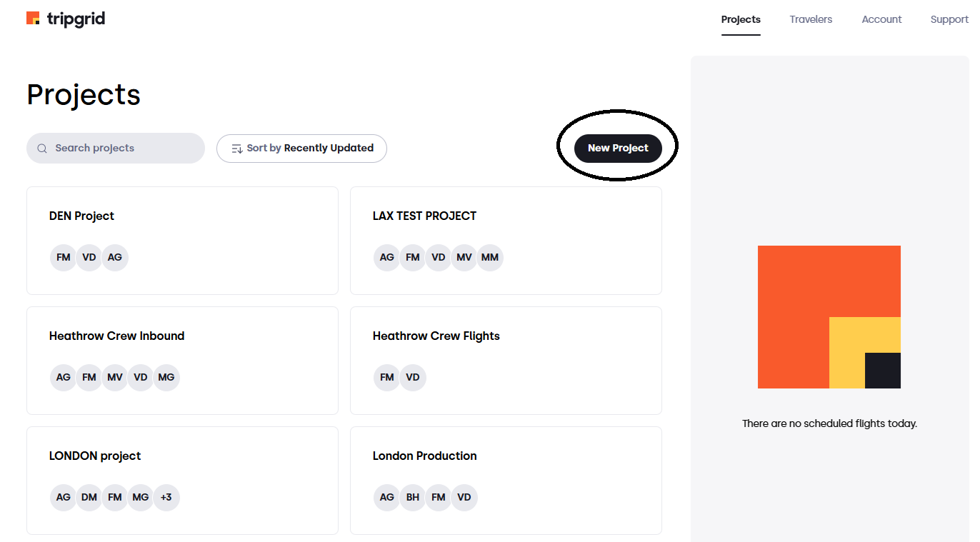
Task: Click the sort order icon
Action: tap(237, 149)
